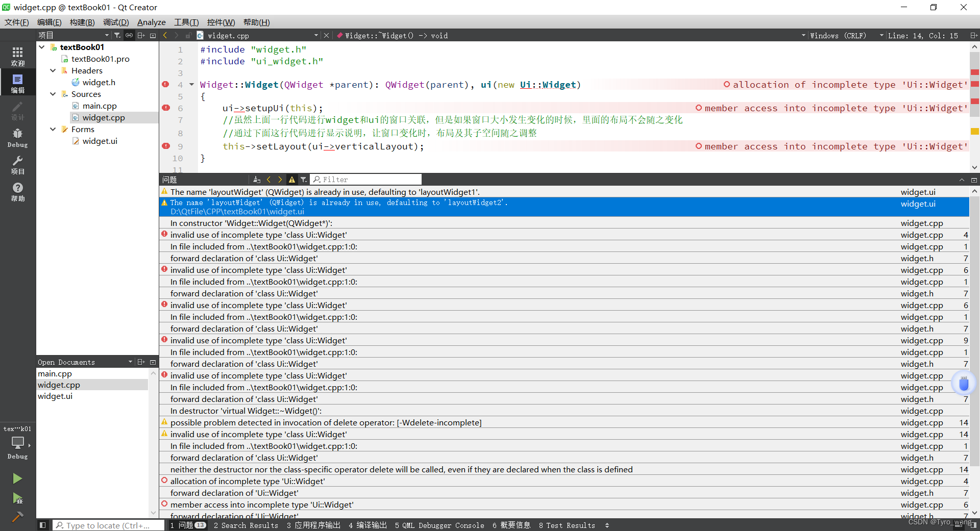The image size is (980, 531).
Task: Open the 构建(B) menu
Action: point(82,22)
